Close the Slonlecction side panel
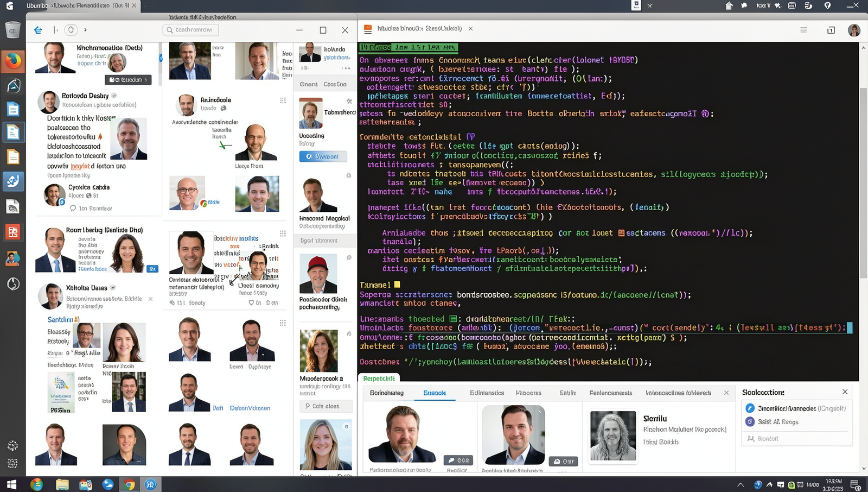Viewport: 868px width, 492px height. 845,392
